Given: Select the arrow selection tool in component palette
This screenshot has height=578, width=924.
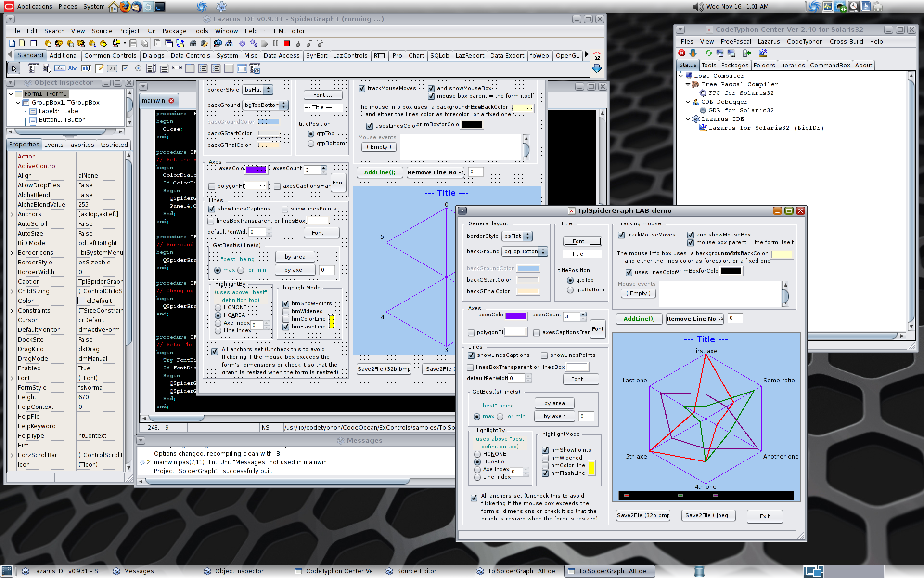Looking at the screenshot, I should click(13, 68).
